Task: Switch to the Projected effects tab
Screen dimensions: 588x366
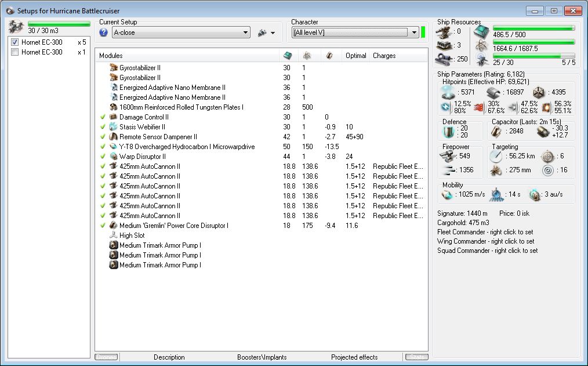Action: tap(354, 357)
